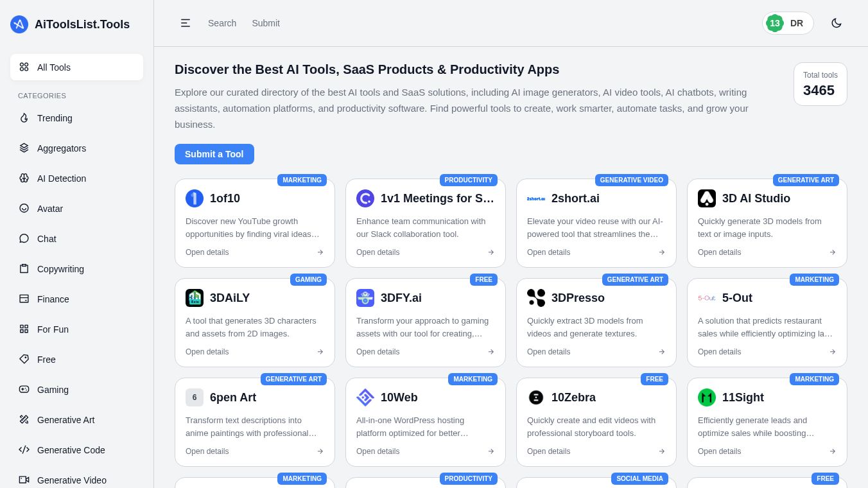868x488 pixels.
Task: Click the 3DPresso logo icon
Action: [x=536, y=298]
